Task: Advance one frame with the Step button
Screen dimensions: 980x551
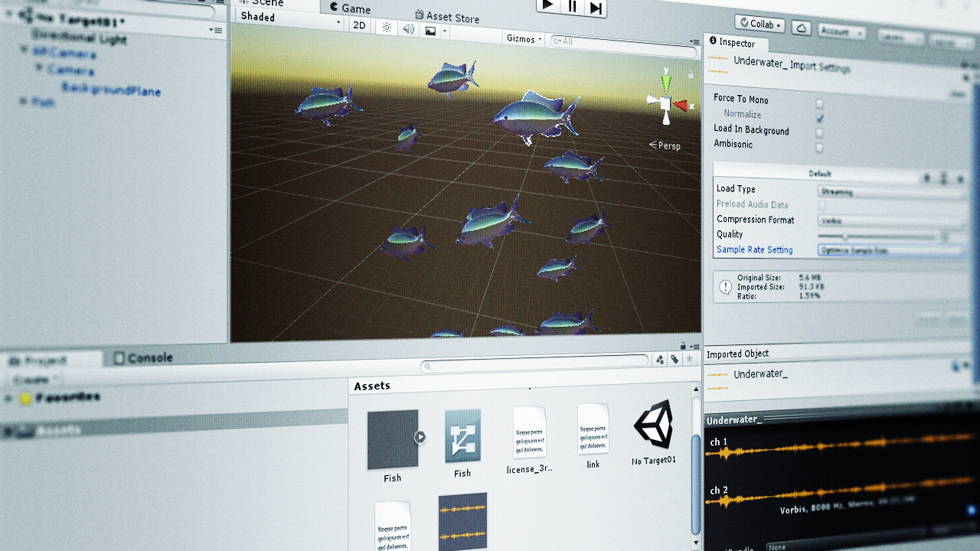Action: click(596, 8)
